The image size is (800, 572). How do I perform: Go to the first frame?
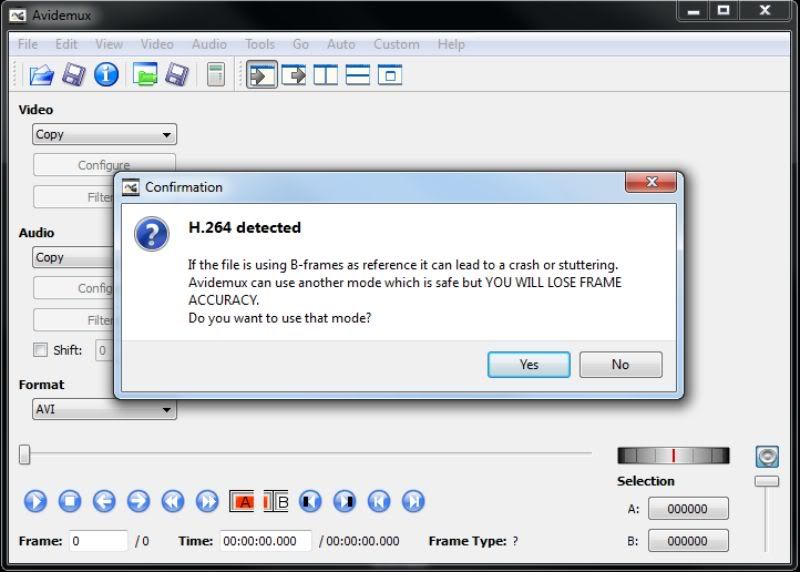coord(379,501)
